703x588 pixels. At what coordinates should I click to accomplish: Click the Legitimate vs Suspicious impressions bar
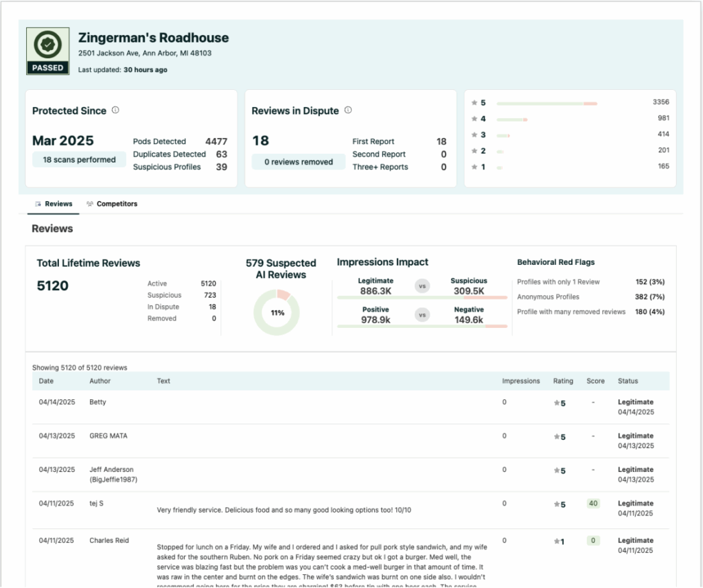[x=422, y=298]
